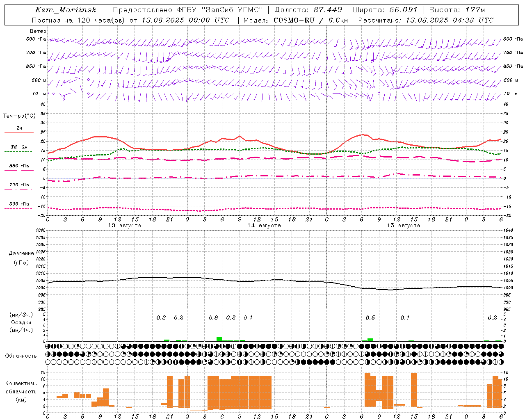Screen dimensions: 525x420
Task: Click the Td 2м dew point legend entry
Action: 19,147
